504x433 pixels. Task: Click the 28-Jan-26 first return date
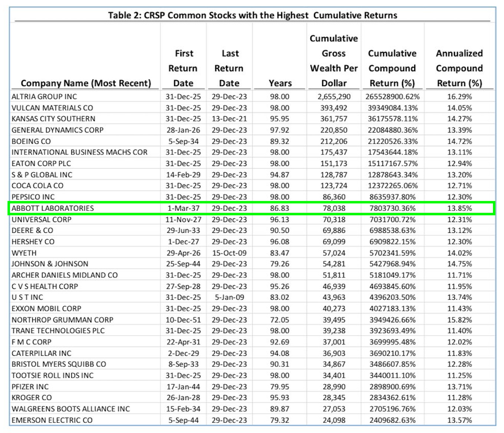coord(183,130)
